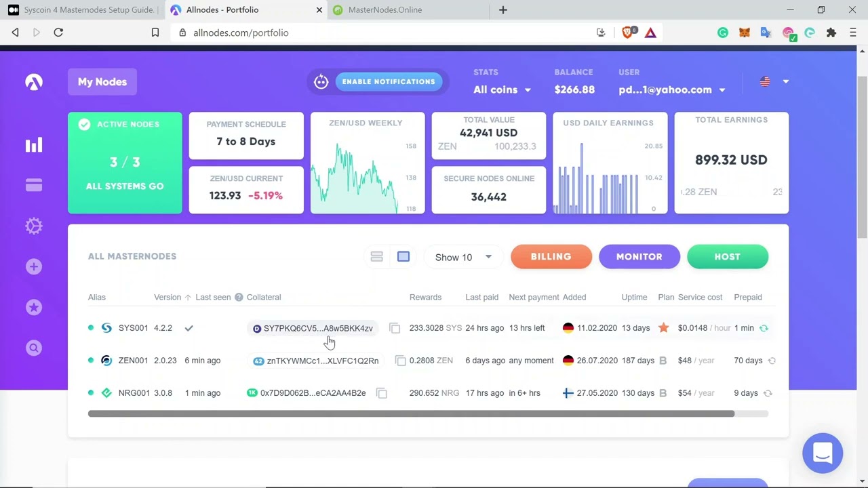Open the ZEN/USD weekly chart

[368, 163]
